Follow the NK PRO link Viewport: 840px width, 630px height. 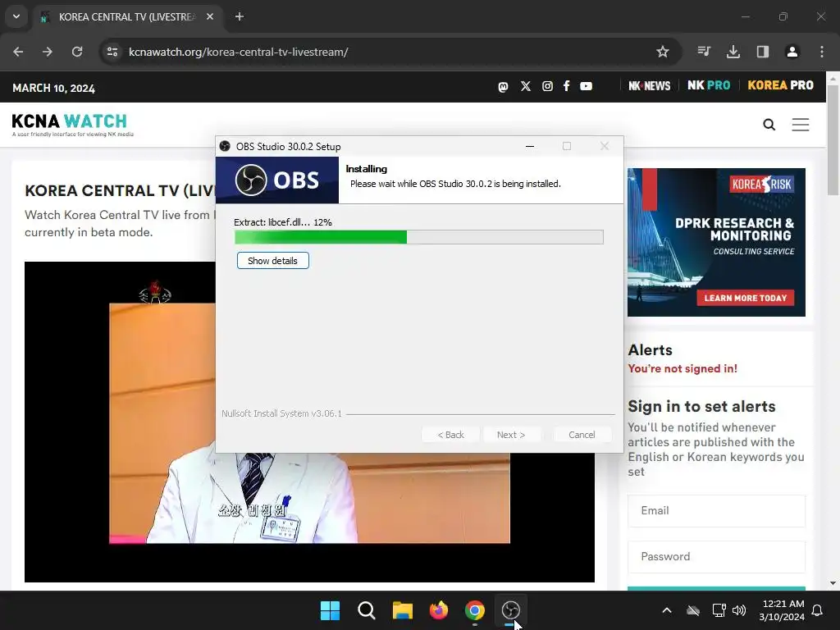[x=709, y=85]
